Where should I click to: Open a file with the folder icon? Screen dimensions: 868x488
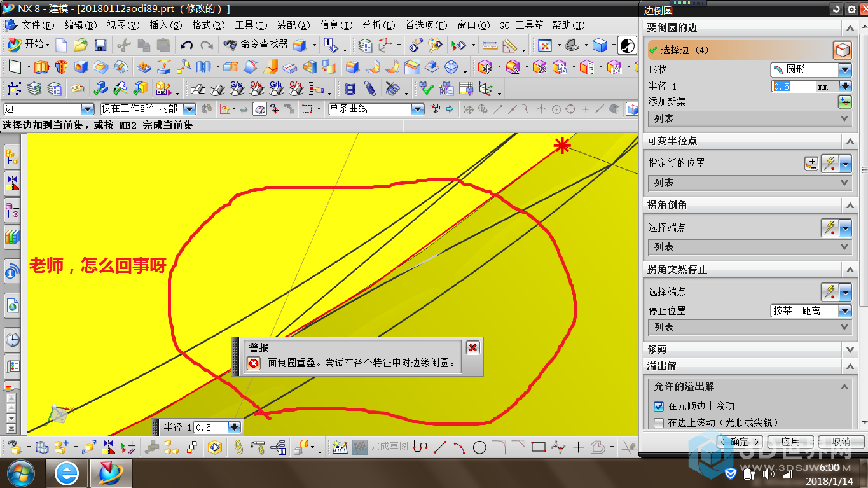click(x=80, y=45)
